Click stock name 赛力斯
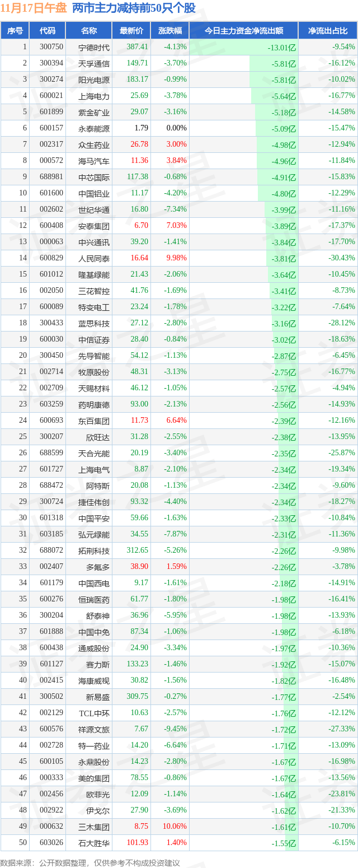 [98, 664]
